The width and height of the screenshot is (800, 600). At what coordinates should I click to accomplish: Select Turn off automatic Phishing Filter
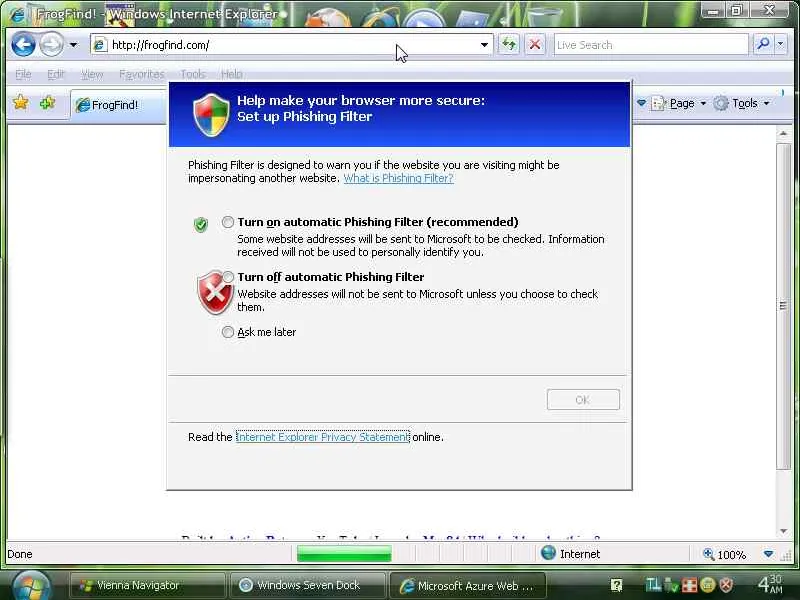228,277
